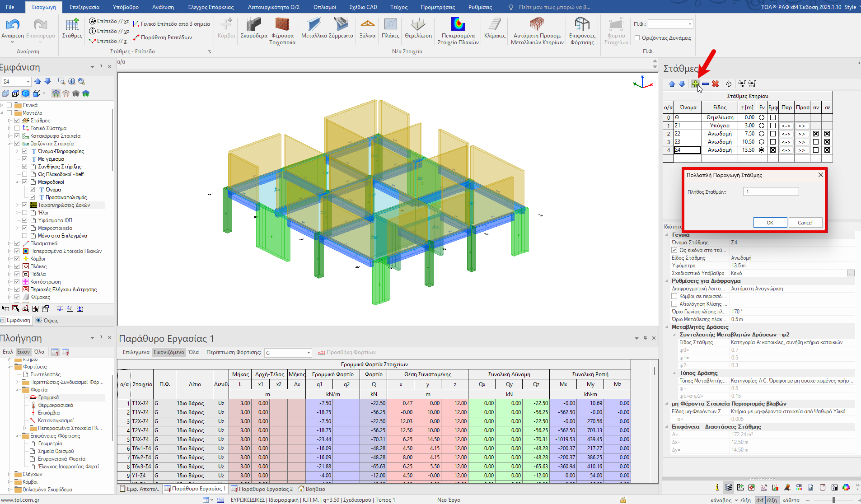This screenshot has height=504, width=861.
Task: Open the Π.Φ. combo box in ribbon
Action: click(x=690, y=24)
